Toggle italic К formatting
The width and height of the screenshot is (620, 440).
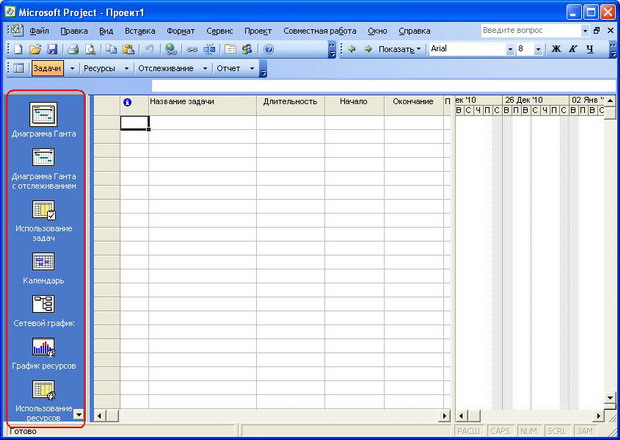(x=573, y=49)
